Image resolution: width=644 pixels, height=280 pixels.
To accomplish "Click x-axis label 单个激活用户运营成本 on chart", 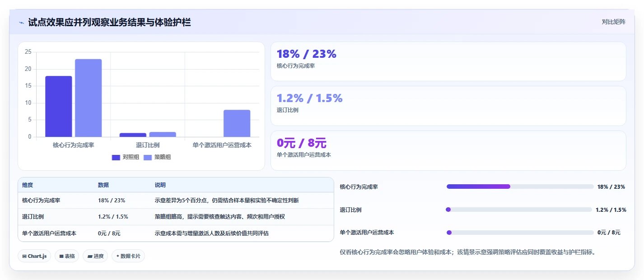I will click(x=222, y=145).
